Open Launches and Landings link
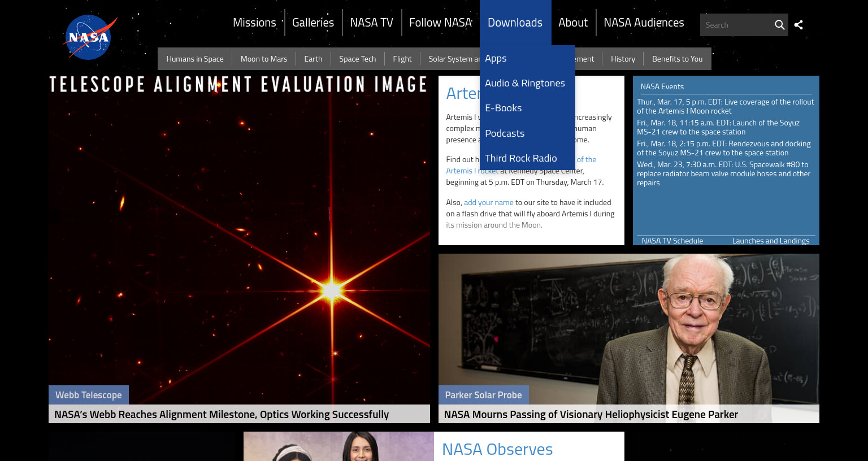This screenshot has width=868, height=461. (x=771, y=241)
